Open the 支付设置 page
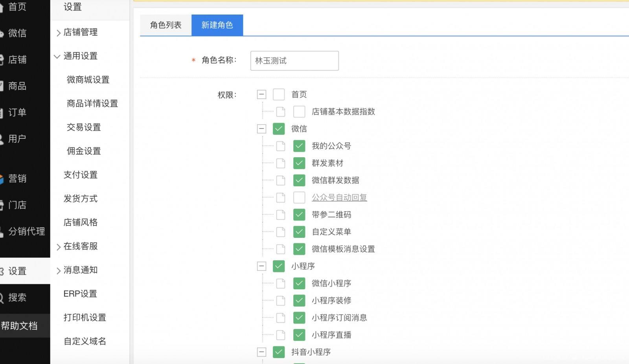The width and height of the screenshot is (629, 364). 81,175
